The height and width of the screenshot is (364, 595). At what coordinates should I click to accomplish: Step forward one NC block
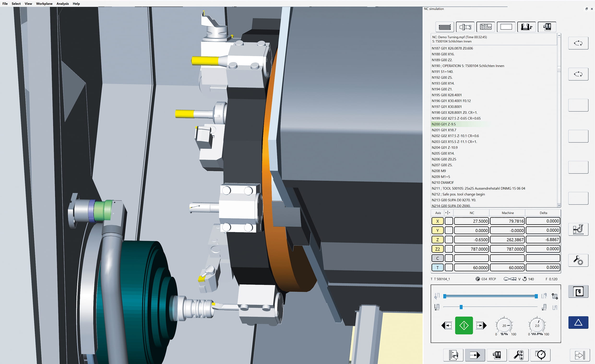481,325
